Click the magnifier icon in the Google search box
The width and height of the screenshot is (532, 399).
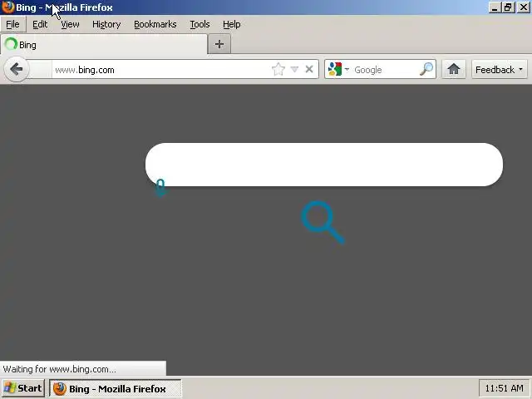[x=426, y=69]
